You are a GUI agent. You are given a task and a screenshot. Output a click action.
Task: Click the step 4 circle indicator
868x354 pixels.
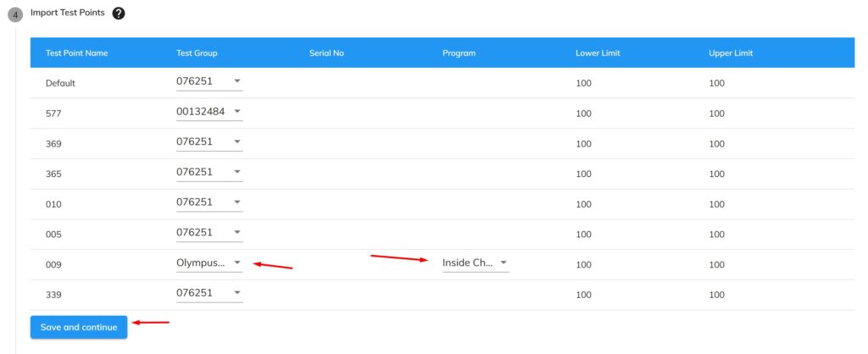15,14
